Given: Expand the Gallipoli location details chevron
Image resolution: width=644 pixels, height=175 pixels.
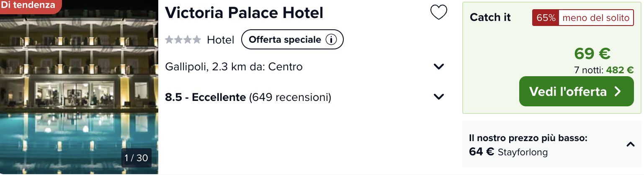Looking at the screenshot, I should tap(439, 67).
